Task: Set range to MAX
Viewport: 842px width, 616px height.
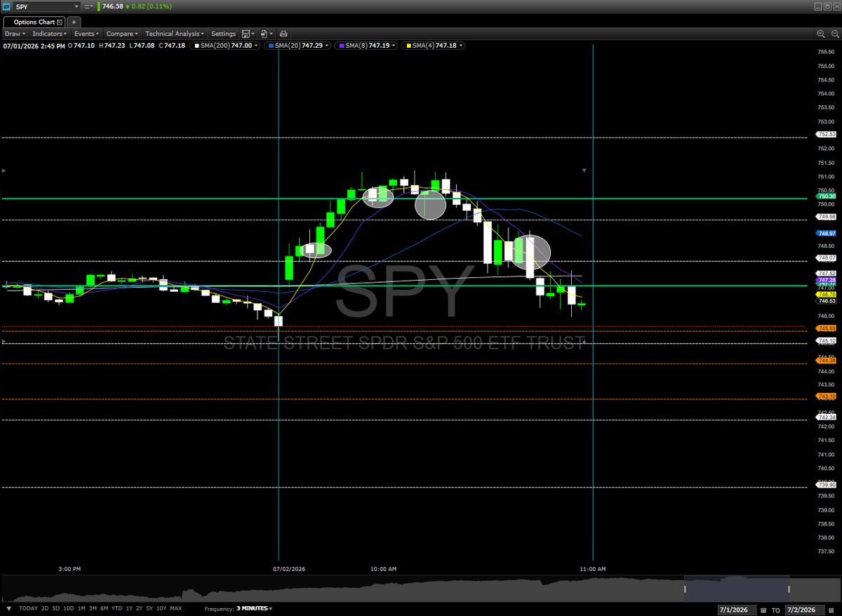Action: (176, 608)
